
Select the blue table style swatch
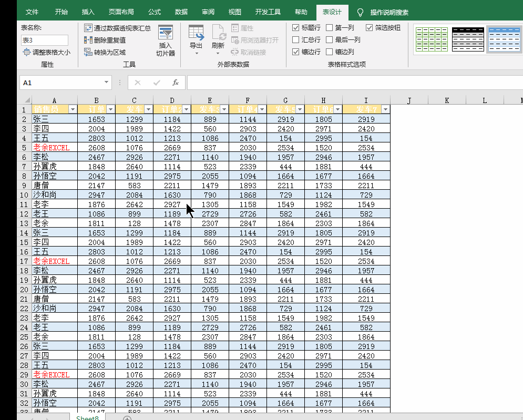504,40
